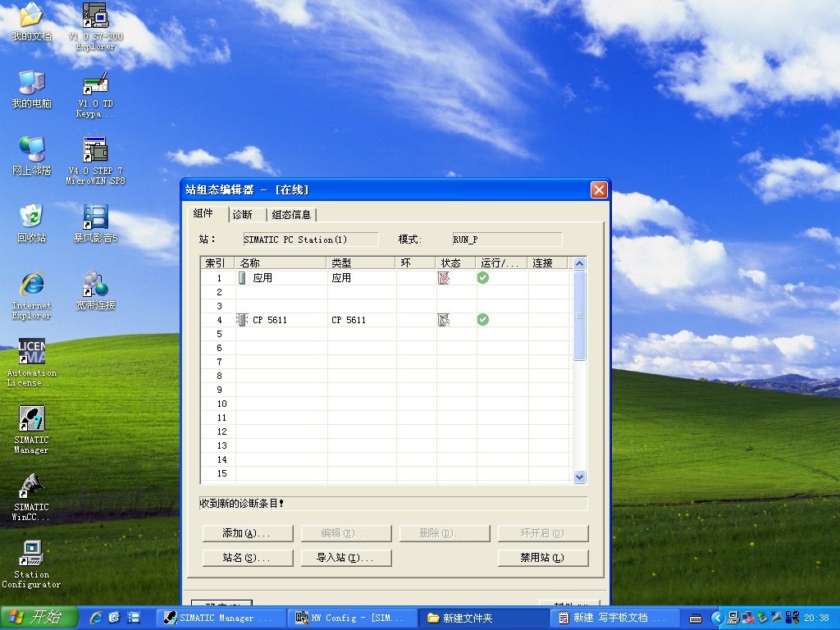The width and height of the screenshot is (840, 630).
Task: Click the 添加(A)... button
Action: click(248, 533)
